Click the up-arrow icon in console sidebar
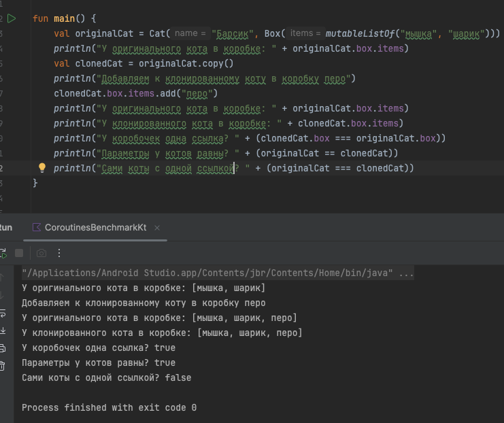504x423 pixels. (x=2, y=277)
